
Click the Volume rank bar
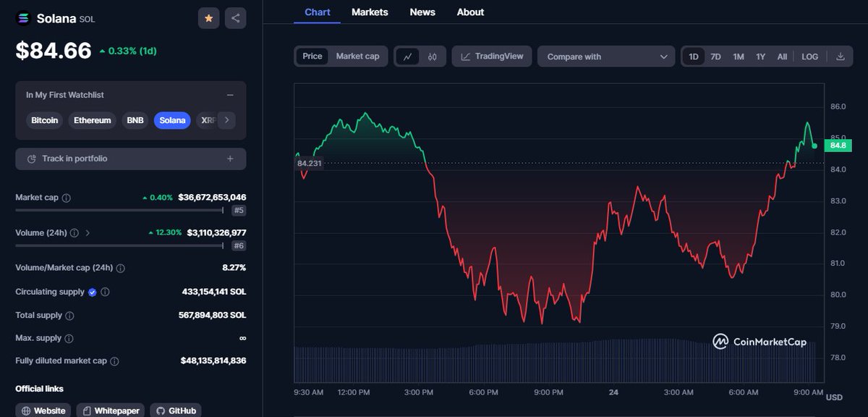pos(119,246)
